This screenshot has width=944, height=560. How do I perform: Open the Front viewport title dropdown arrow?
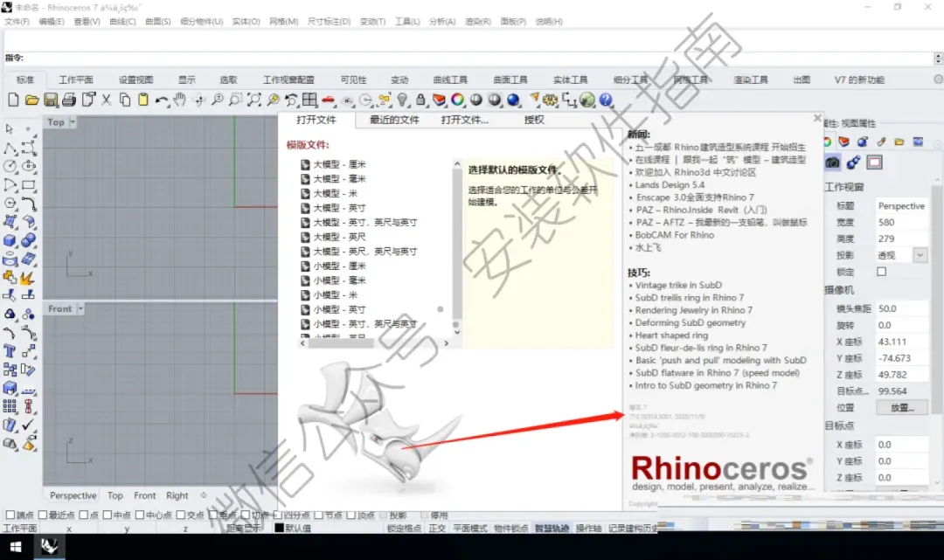coord(80,308)
